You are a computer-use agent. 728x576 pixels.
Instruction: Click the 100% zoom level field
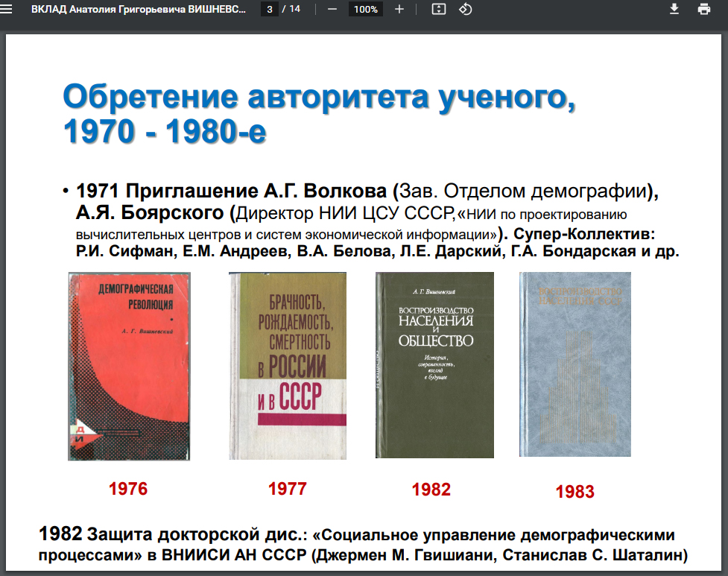pyautogui.click(x=366, y=10)
